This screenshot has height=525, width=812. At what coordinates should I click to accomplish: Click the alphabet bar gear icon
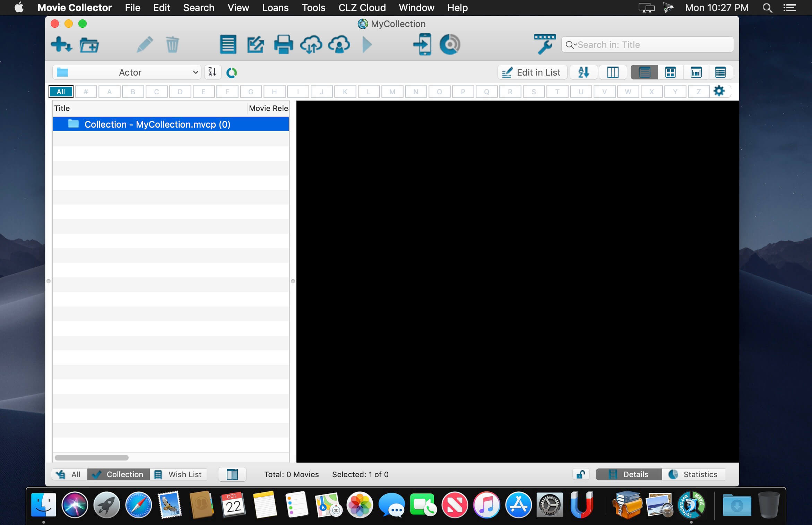click(x=719, y=91)
